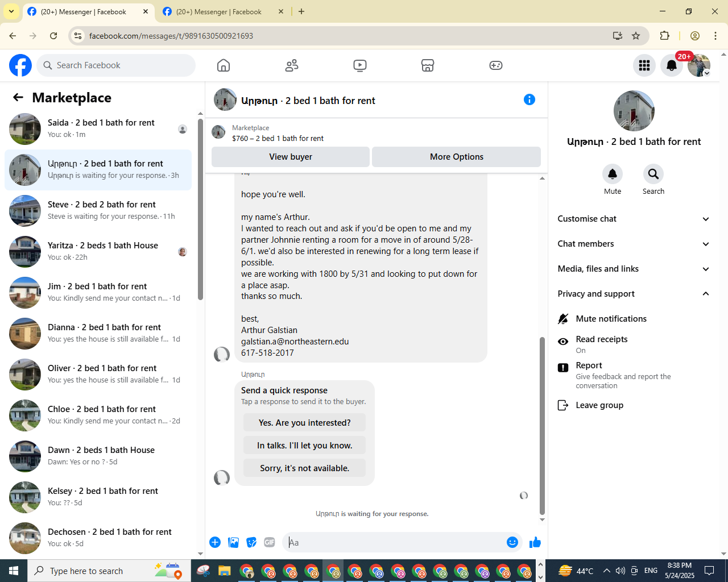Image resolution: width=728 pixels, height=582 pixels.
Task: Expand Customise chat section
Action: click(x=633, y=219)
